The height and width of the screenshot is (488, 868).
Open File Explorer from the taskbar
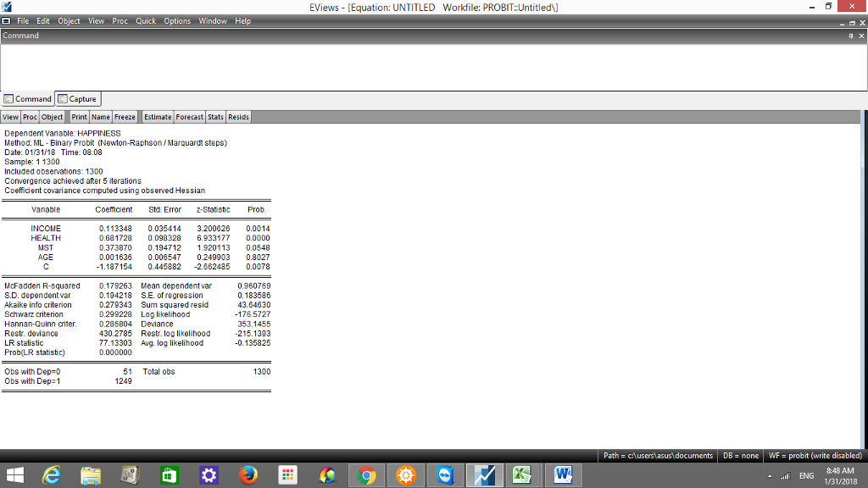[x=90, y=474]
